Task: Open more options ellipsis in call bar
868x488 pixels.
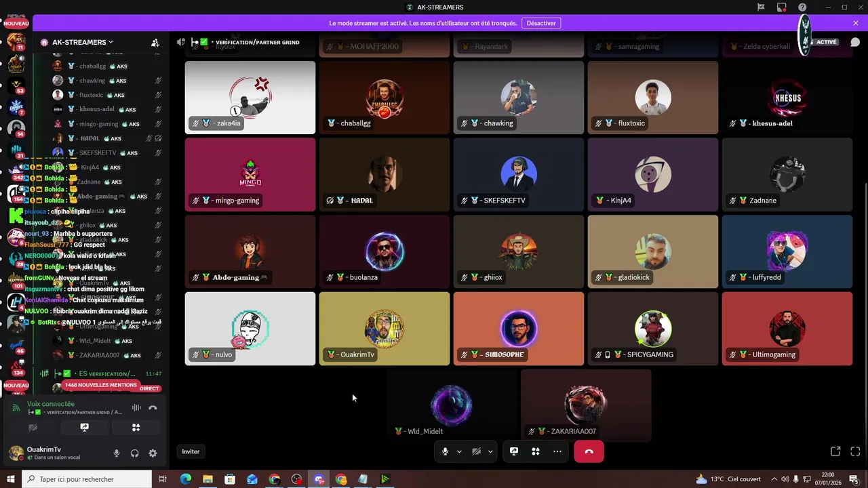Action: [x=557, y=451]
